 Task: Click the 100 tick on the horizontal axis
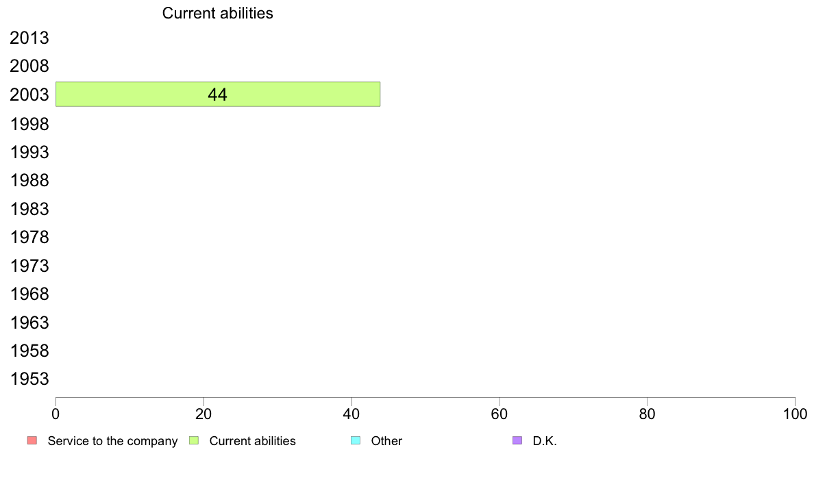(795, 414)
